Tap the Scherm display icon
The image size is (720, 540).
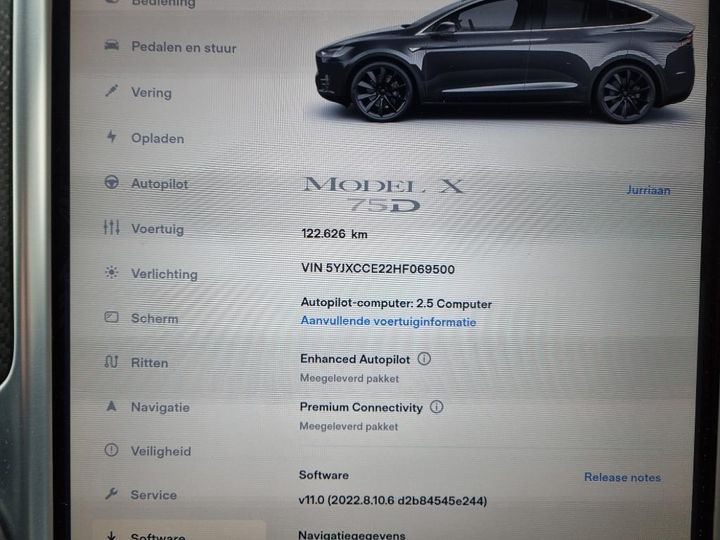click(112, 317)
